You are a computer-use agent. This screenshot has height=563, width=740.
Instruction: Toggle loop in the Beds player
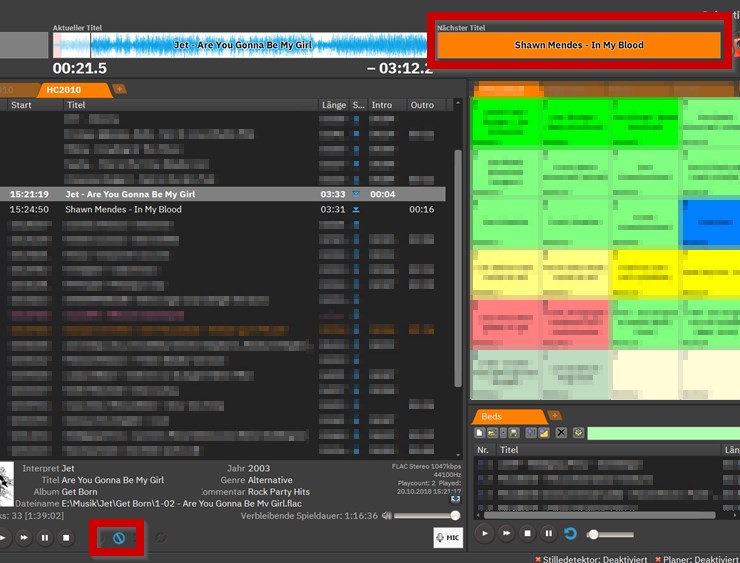(571, 534)
